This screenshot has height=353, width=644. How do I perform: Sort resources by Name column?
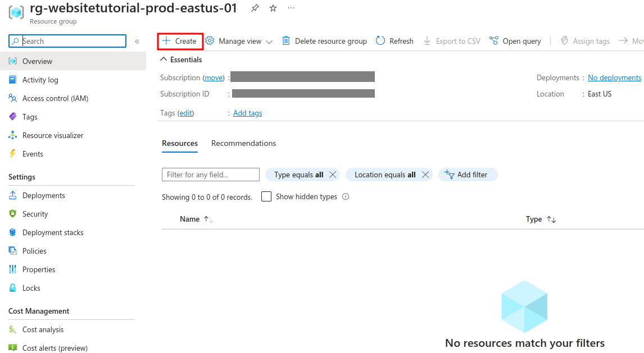(196, 219)
